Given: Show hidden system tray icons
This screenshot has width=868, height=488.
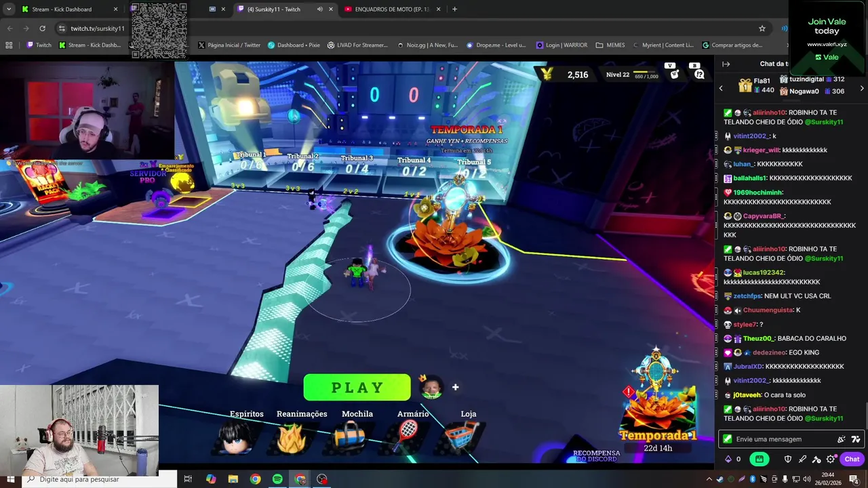Looking at the screenshot, I should pos(709,479).
